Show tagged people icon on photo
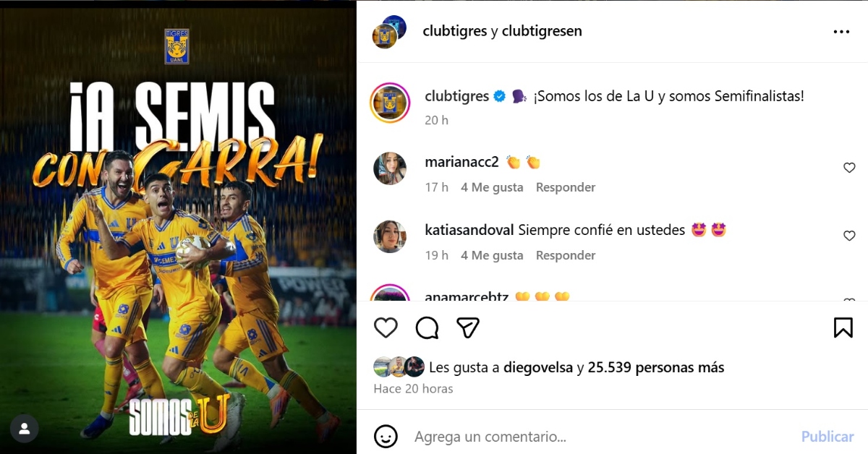868x454 pixels. (x=25, y=429)
